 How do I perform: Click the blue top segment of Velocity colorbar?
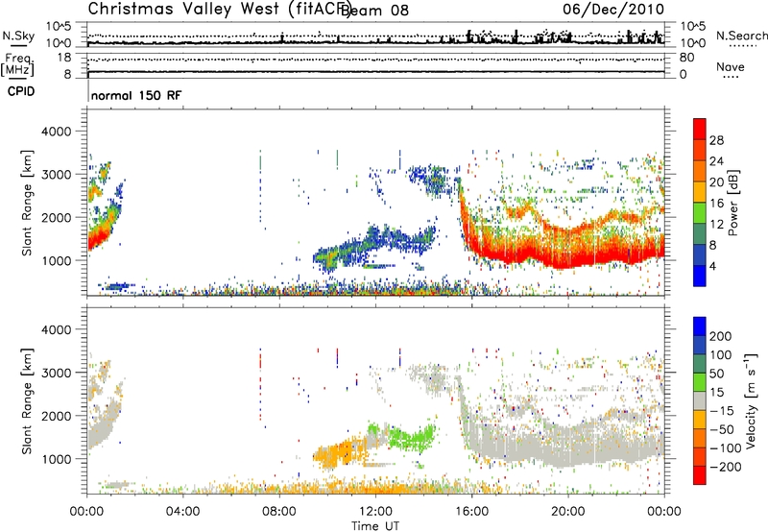coord(700,326)
